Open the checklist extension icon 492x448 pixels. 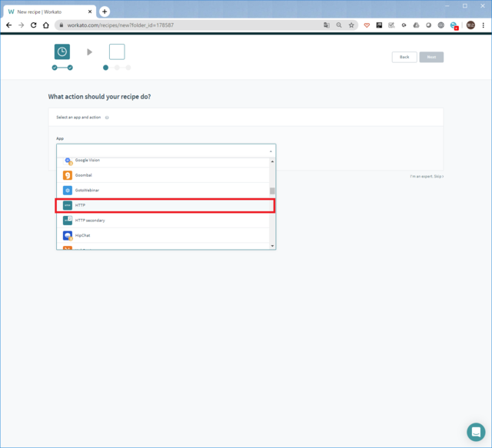click(391, 25)
